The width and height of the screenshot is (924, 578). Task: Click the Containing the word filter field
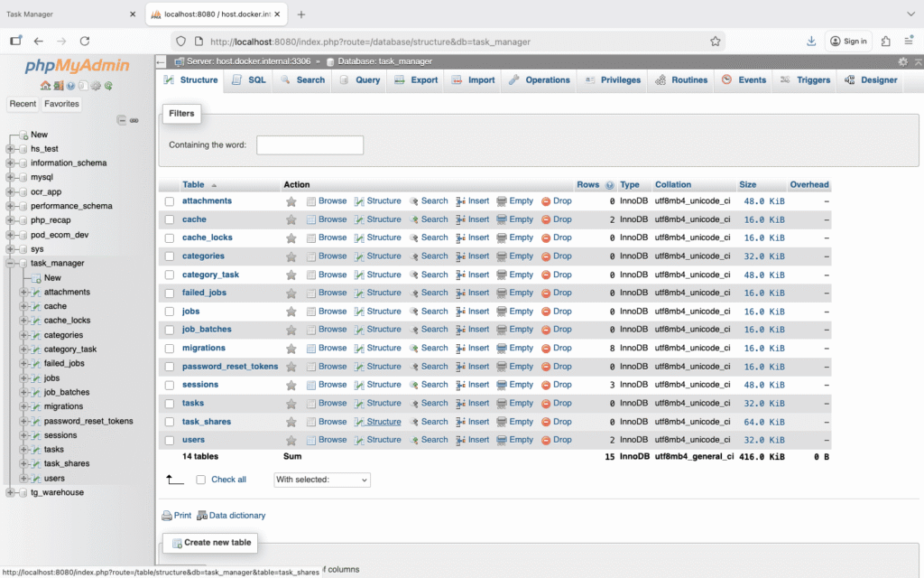tap(310, 145)
